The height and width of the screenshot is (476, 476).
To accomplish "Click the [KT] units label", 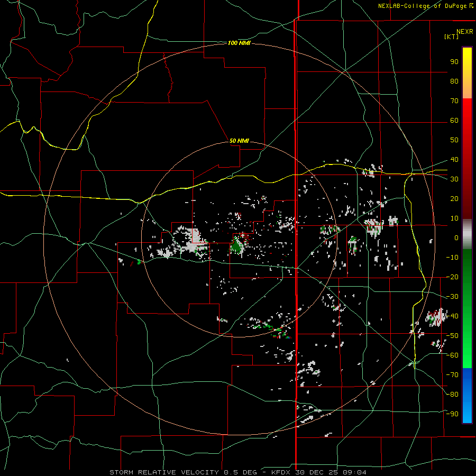I will (x=452, y=36).
